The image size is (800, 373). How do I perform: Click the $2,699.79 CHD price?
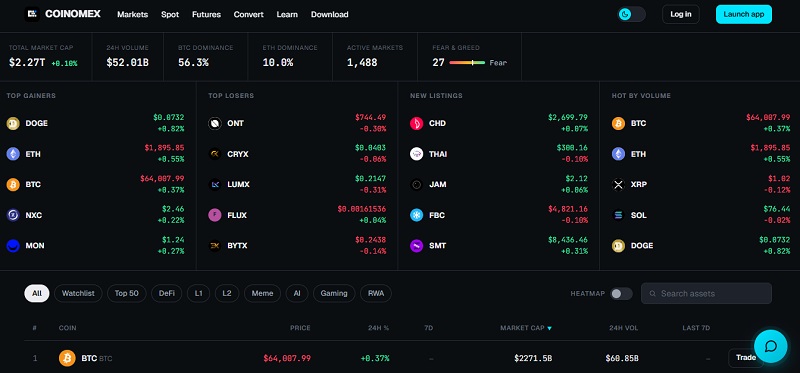tap(567, 117)
